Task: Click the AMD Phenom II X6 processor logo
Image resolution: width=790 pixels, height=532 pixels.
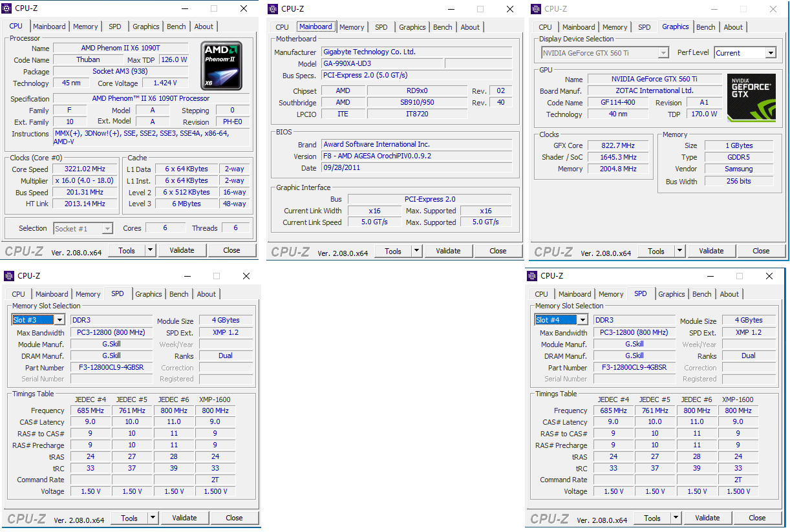Action: point(222,66)
